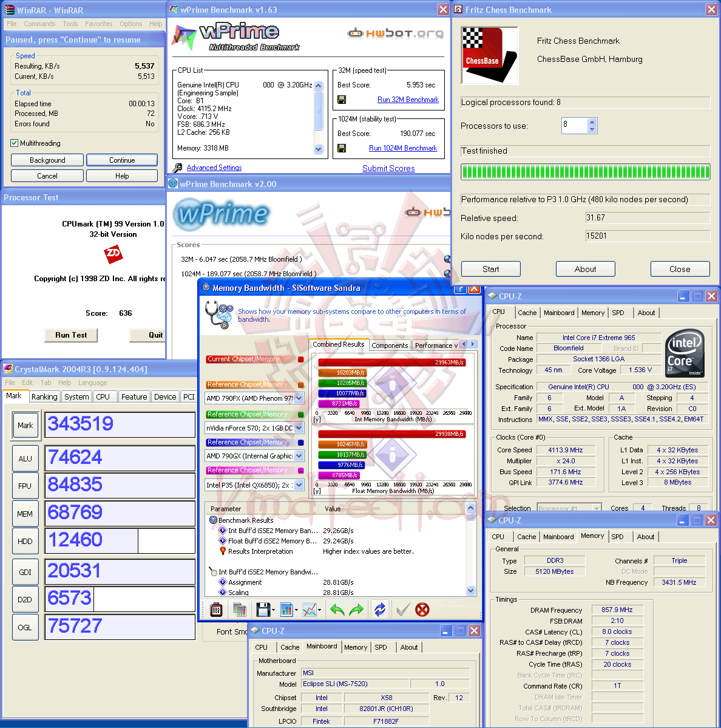Click Sandra copy-to-clipboard chart icon

pos(239,610)
